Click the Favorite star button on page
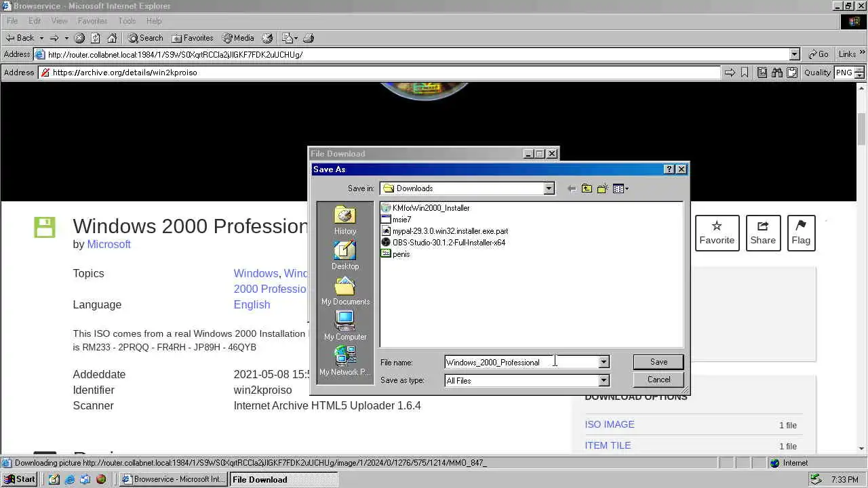Screen dimensions: 868x488 [717, 233]
